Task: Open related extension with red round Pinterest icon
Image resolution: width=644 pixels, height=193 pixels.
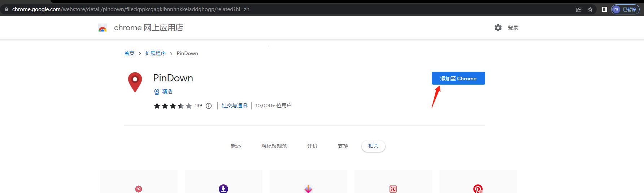Action: (478, 182)
